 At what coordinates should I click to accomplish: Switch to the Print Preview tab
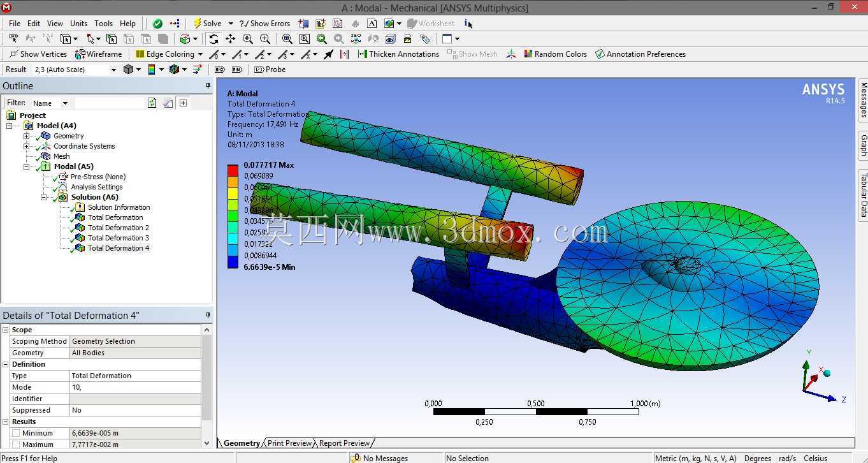290,443
